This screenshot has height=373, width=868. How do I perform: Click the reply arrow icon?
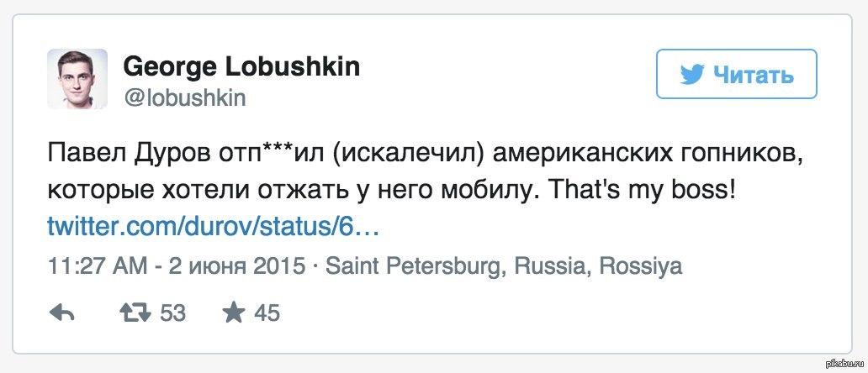tap(62, 313)
